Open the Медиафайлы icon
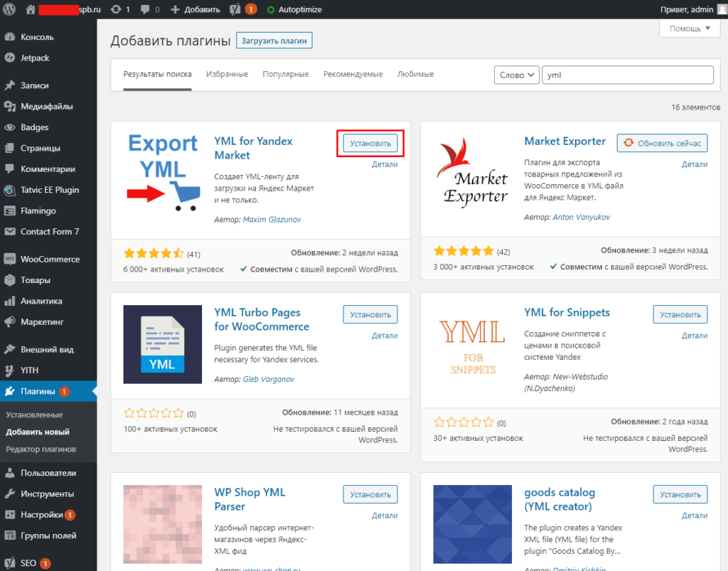 (10, 107)
